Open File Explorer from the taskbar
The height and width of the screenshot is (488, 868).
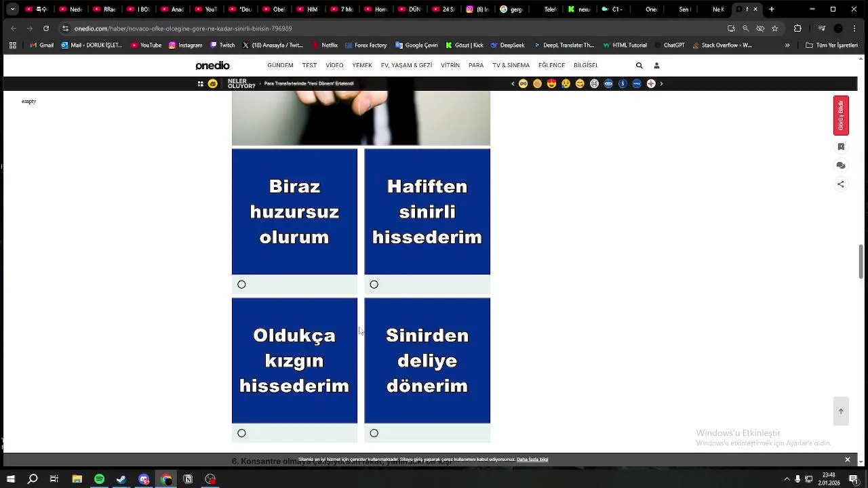coord(77,479)
